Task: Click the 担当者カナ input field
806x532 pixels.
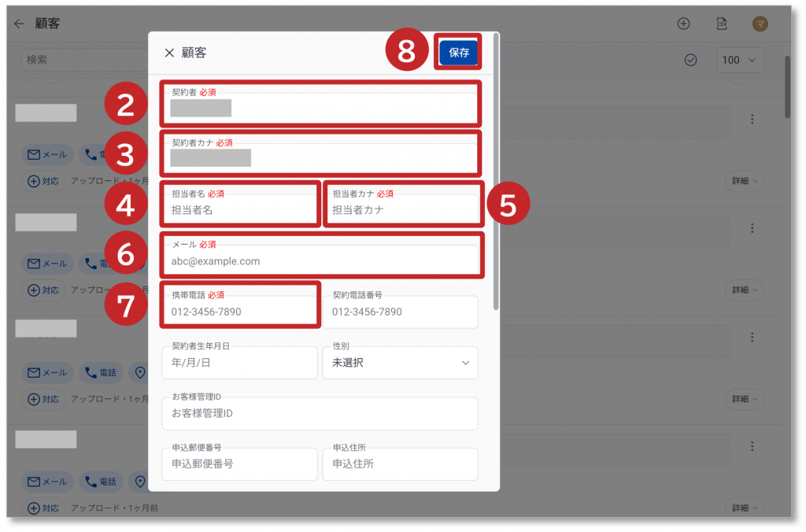Action: tap(400, 210)
